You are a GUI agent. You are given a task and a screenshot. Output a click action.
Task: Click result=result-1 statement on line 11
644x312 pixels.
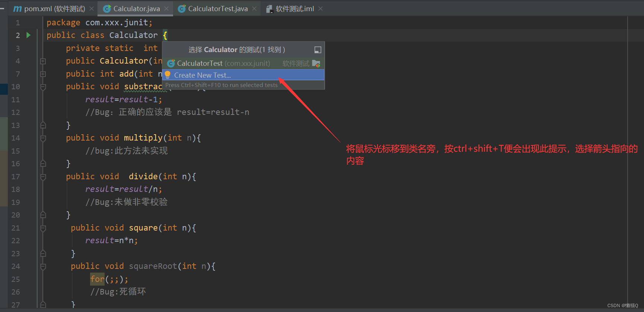[124, 100]
